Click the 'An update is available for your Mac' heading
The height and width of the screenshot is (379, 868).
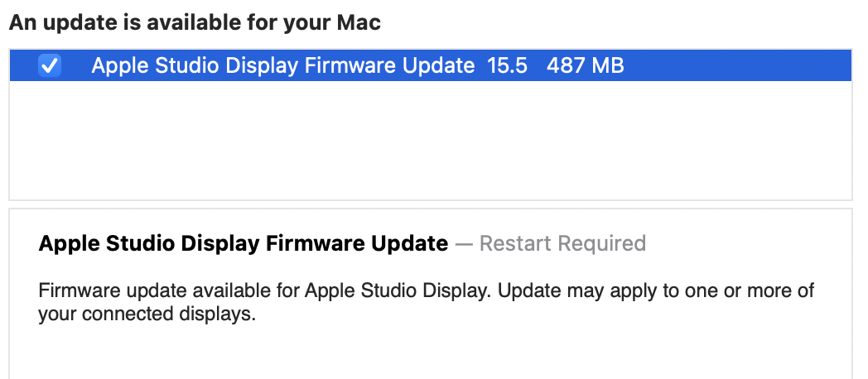195,22
